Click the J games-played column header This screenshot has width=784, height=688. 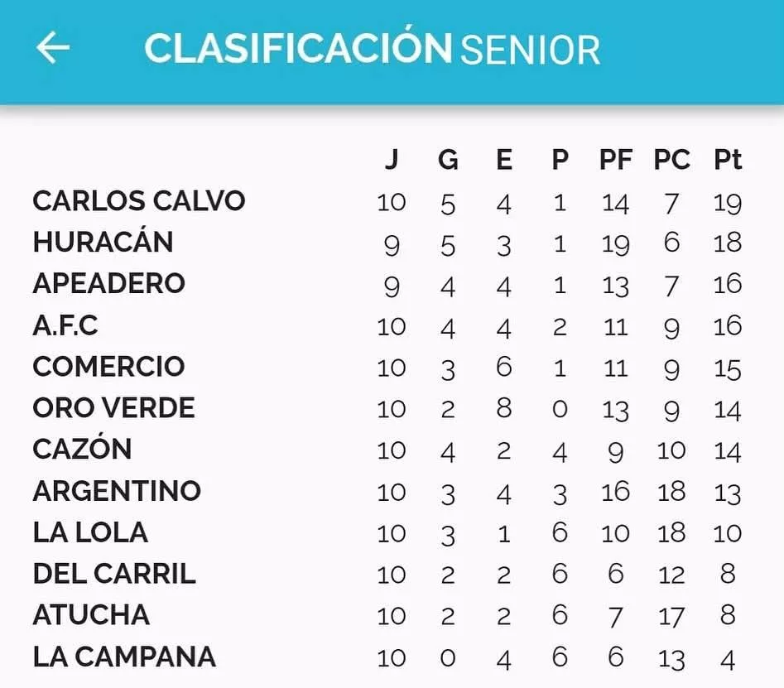point(392,160)
